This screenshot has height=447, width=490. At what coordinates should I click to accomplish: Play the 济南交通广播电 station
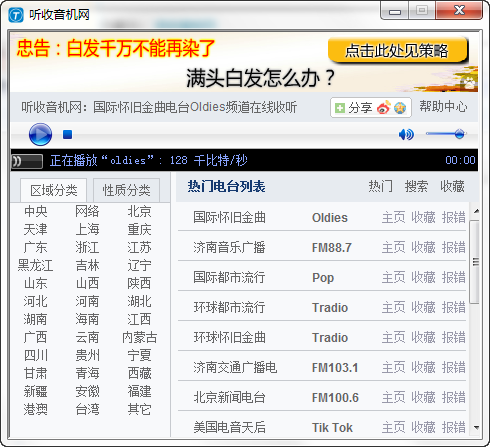[235, 367]
